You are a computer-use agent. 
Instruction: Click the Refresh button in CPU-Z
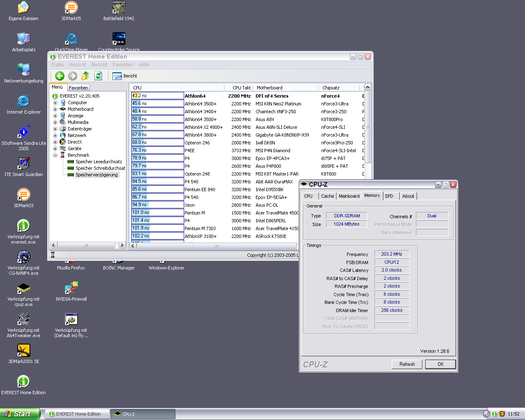(407, 364)
